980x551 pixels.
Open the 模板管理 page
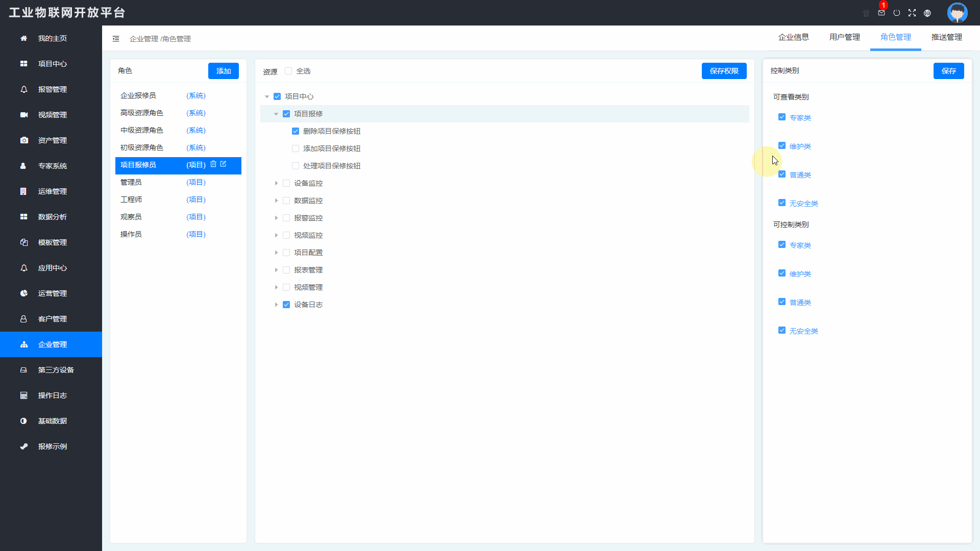[52, 242]
